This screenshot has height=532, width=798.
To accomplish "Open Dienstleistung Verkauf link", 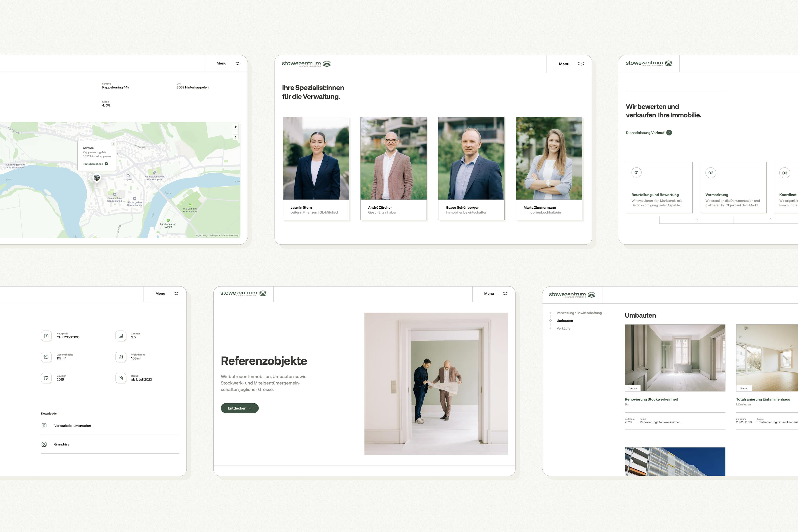I will tap(649, 133).
